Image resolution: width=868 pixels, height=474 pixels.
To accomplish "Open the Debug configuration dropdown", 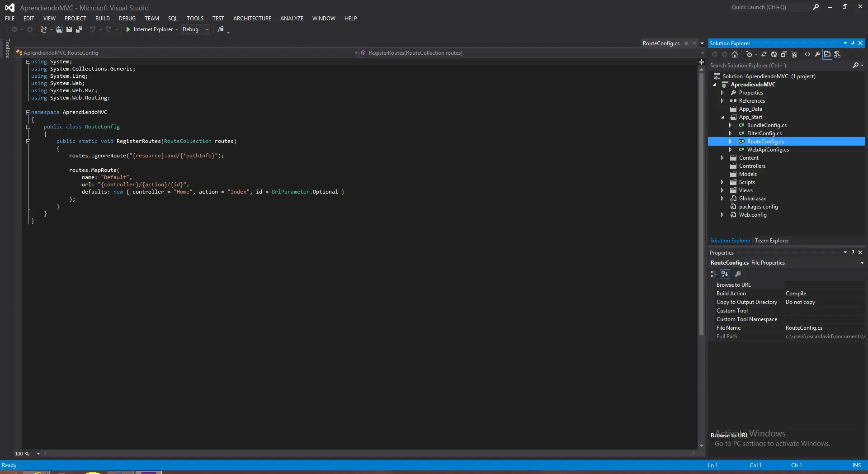I will point(195,29).
